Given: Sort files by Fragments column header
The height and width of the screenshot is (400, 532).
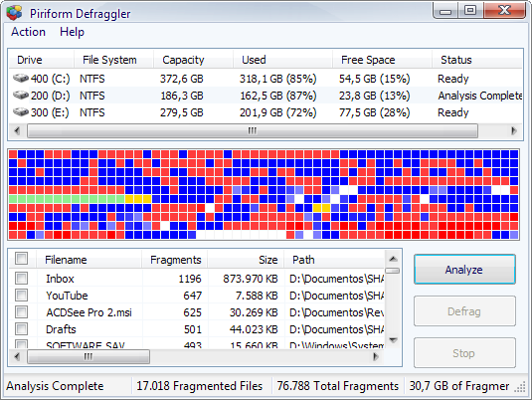Looking at the screenshot, I should pyautogui.click(x=175, y=260).
